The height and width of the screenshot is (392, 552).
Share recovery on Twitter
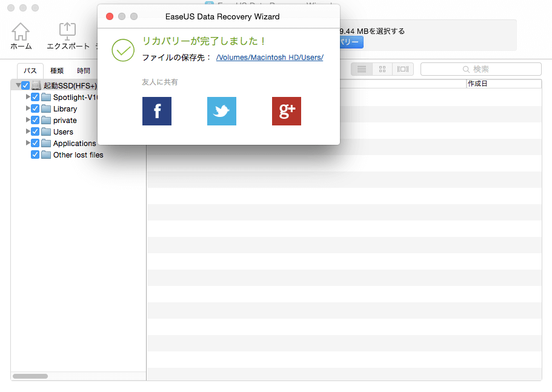[x=222, y=111]
